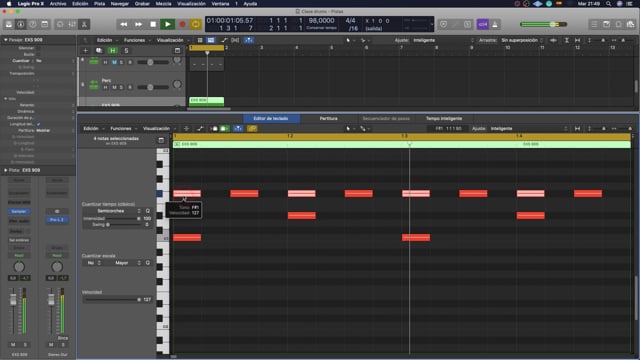This screenshot has width=640, height=360.
Task: Open Archivo menu in menu bar
Action: pyautogui.click(x=58, y=4)
